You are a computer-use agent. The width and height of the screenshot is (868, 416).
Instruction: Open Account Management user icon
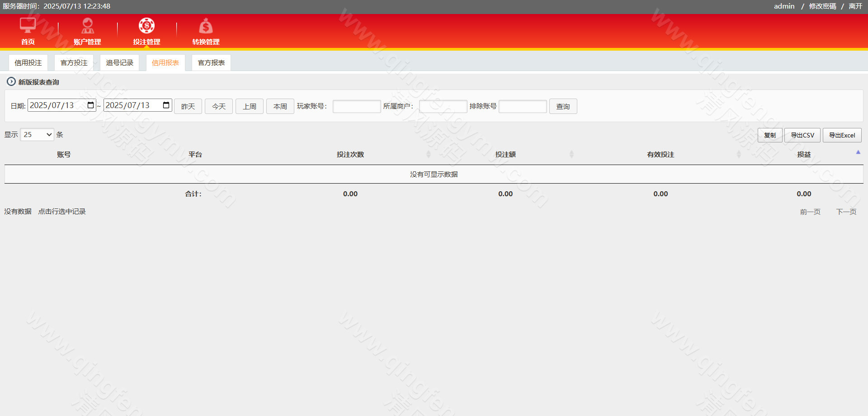87,26
